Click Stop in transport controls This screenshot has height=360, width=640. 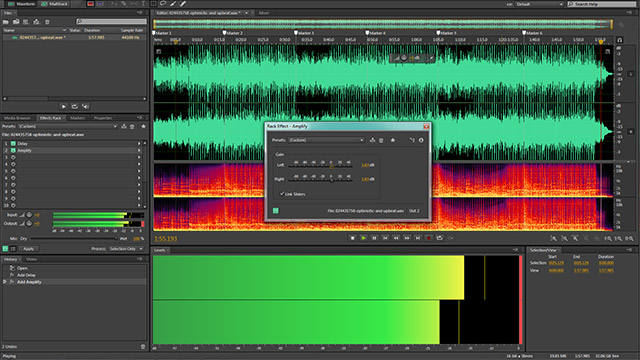pos(353,238)
